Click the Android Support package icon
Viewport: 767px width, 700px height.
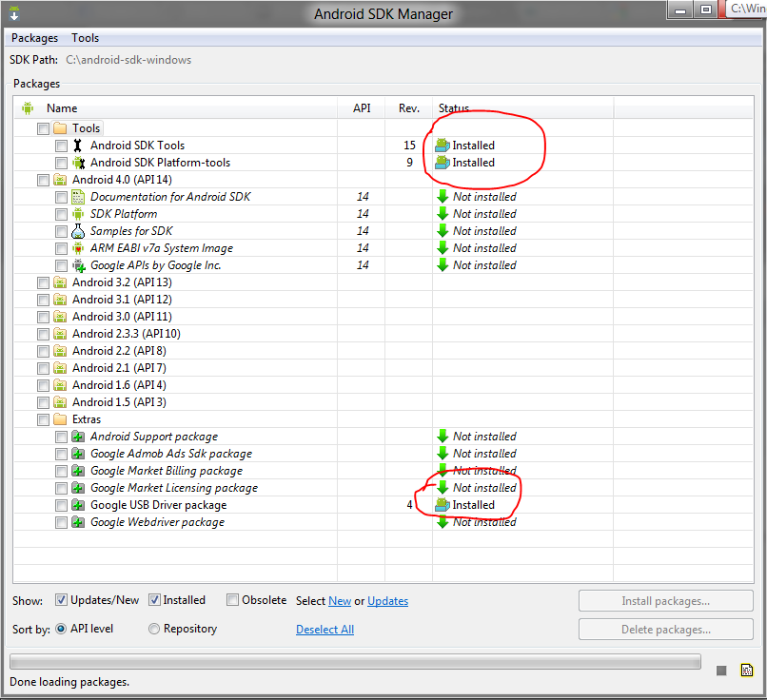point(78,437)
